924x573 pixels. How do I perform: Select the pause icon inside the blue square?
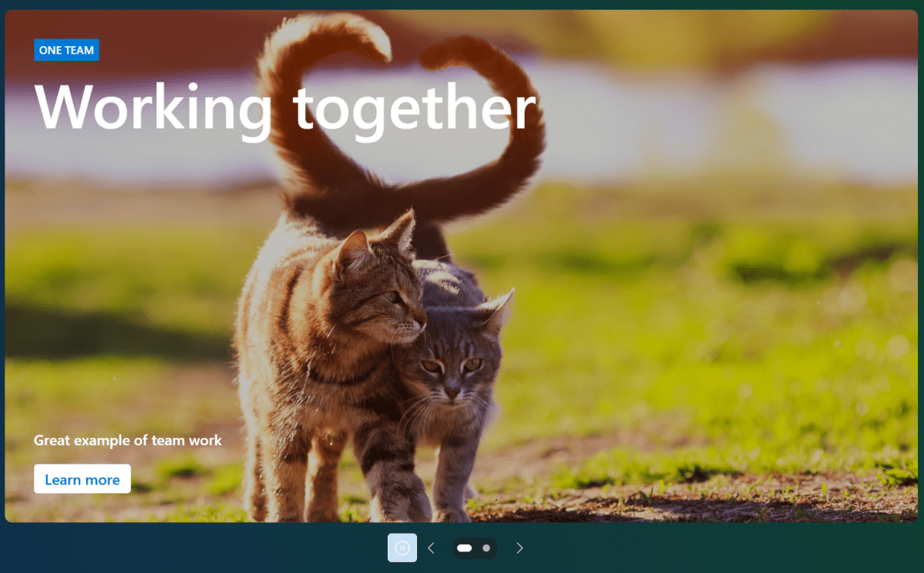coord(402,548)
